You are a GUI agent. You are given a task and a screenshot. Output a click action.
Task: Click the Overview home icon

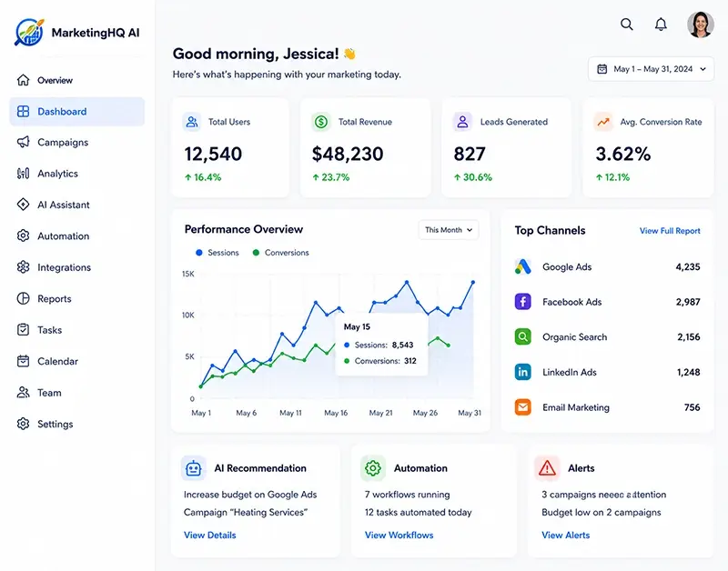click(24, 80)
